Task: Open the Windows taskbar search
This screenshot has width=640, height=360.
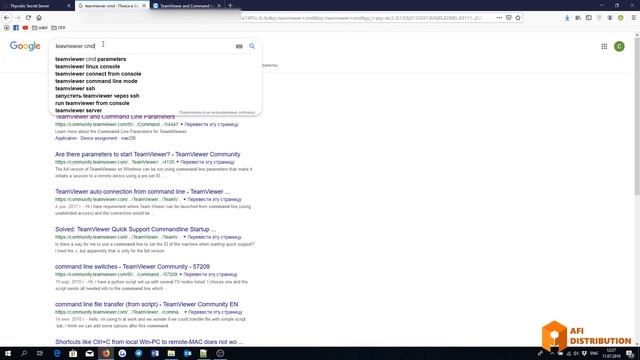Action: [x=24, y=353]
